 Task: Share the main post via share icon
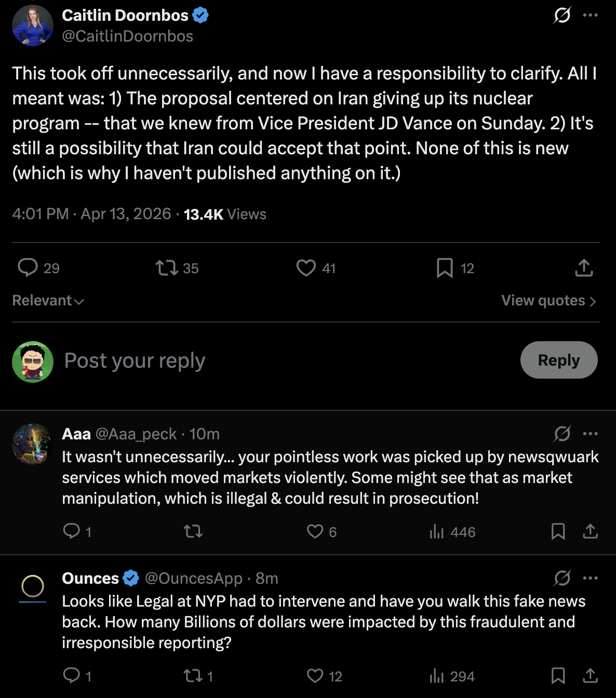[584, 267]
